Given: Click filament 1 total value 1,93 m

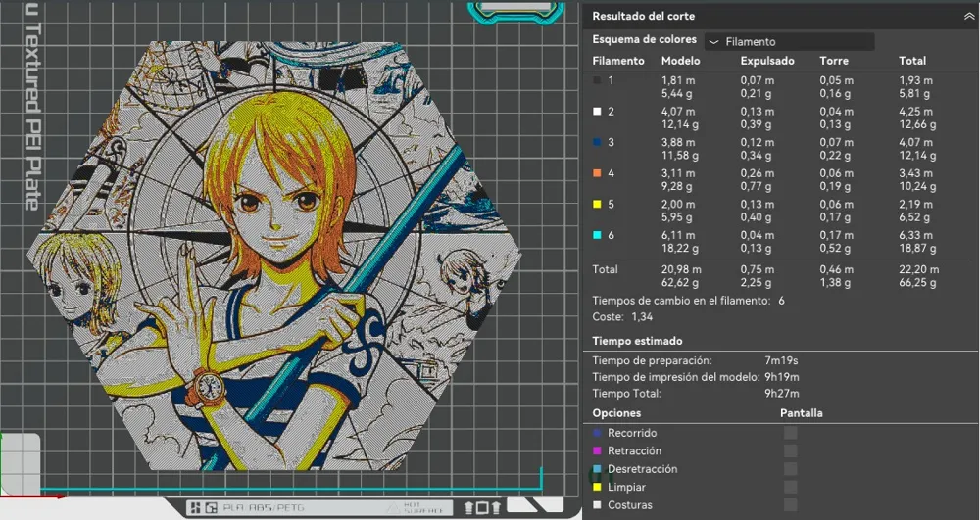Looking at the screenshot, I should pos(916,80).
